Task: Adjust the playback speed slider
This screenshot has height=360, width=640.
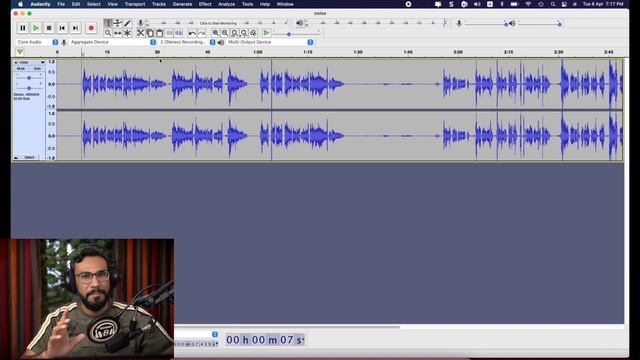Action: coord(296,34)
